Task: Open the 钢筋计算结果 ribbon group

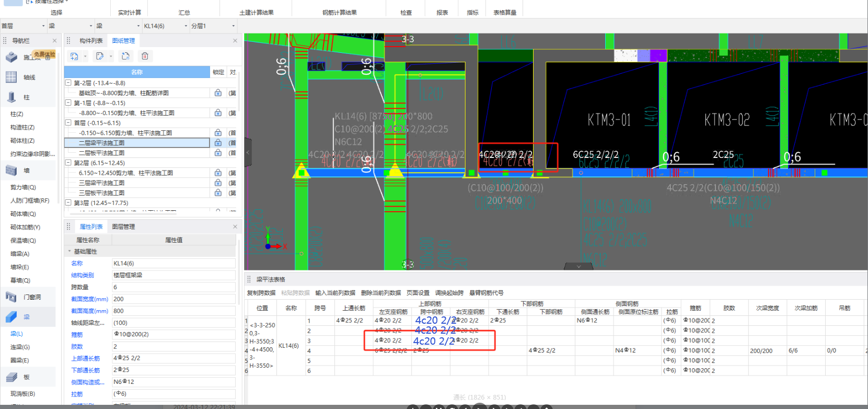Action: tap(339, 13)
